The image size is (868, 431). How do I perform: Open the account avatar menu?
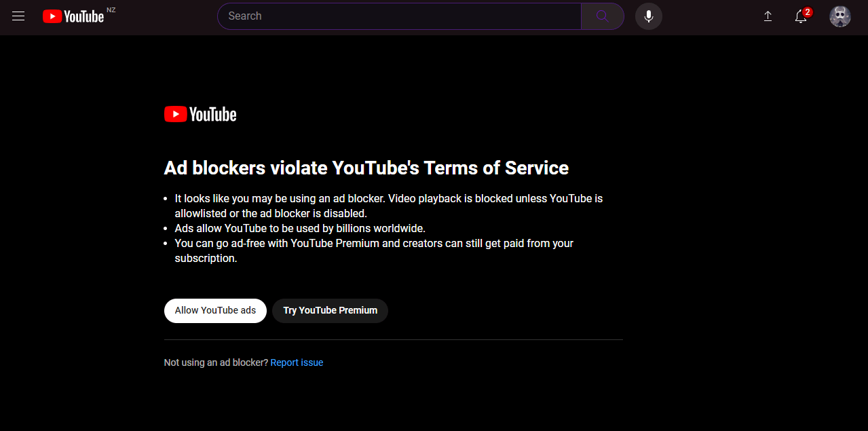pos(840,16)
